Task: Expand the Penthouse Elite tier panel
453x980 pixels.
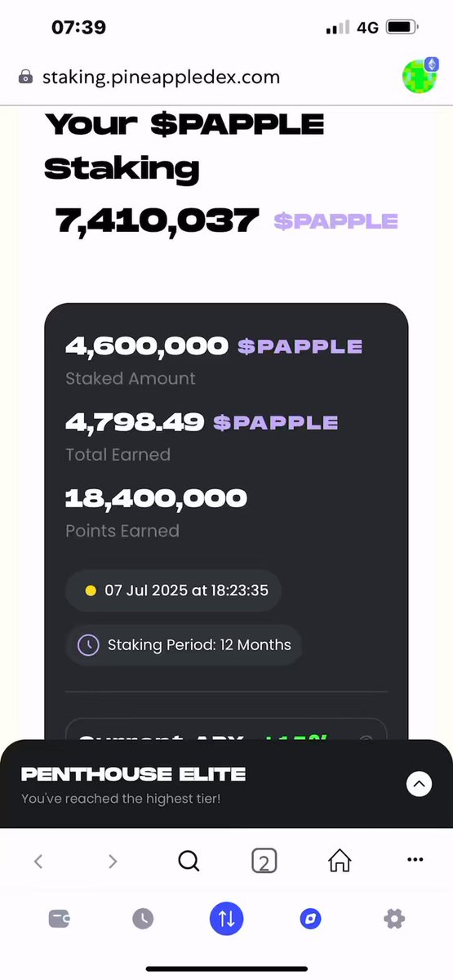Action: pyautogui.click(x=419, y=784)
